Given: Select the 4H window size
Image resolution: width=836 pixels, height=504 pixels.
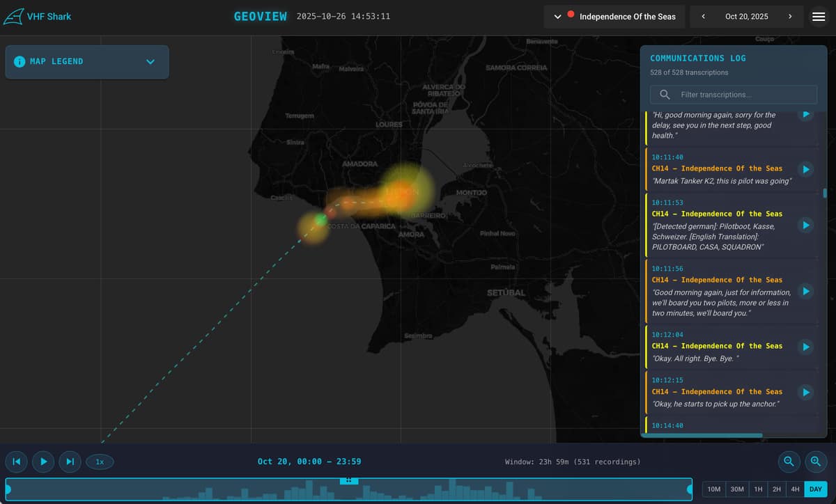Looking at the screenshot, I should pyautogui.click(x=795, y=489).
